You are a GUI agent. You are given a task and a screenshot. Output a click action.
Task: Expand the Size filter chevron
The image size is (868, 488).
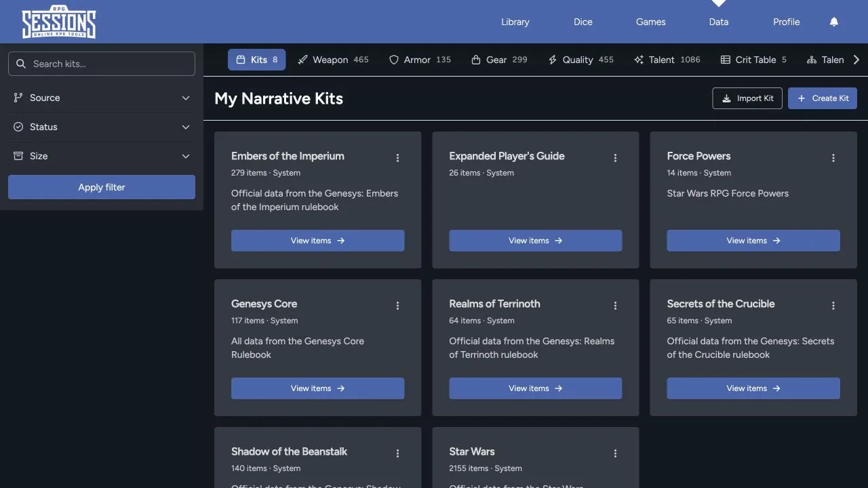tap(186, 156)
